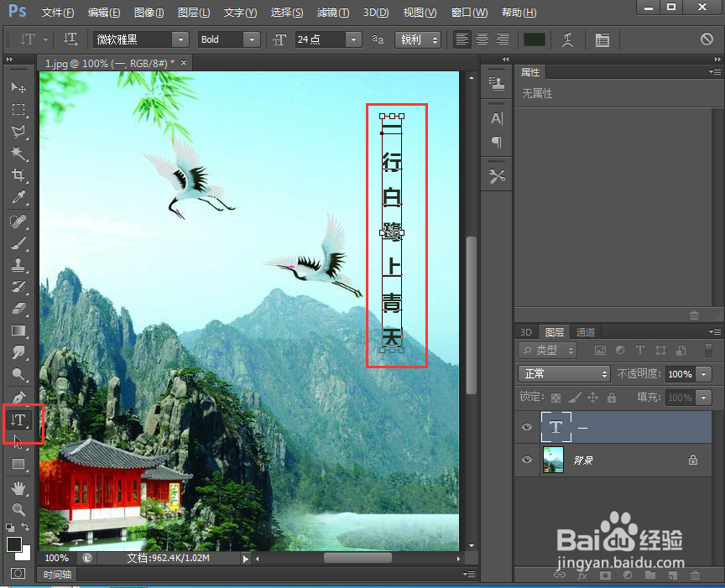This screenshot has width=725, height=588.
Task: Open the tool presets panel icon
Action: (x=497, y=176)
